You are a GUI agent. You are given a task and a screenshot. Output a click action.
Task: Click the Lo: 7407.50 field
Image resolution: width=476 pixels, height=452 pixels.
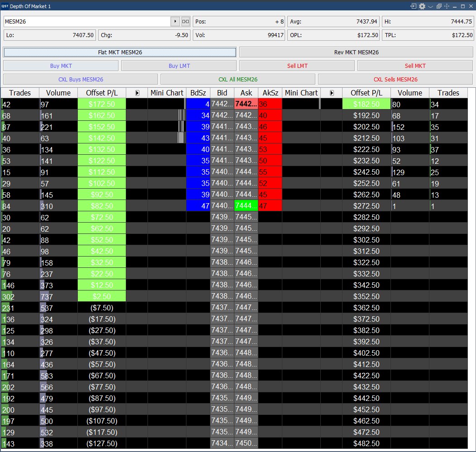point(50,35)
